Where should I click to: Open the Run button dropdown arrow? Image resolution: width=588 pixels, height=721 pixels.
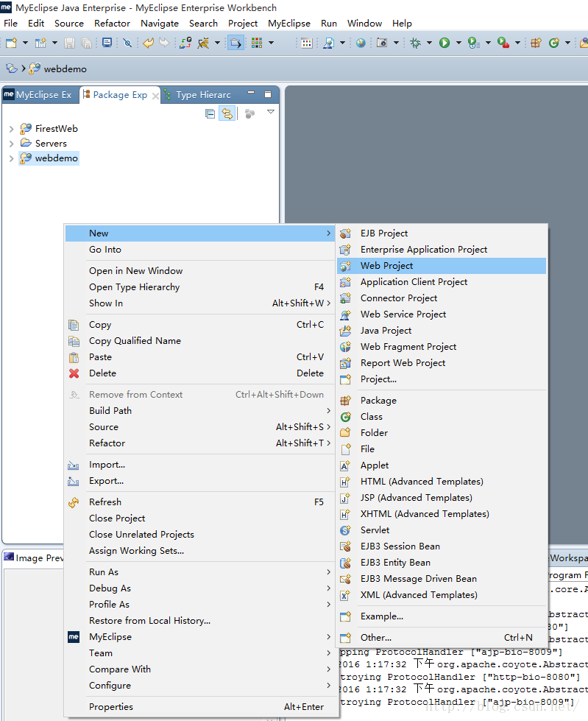(458, 43)
